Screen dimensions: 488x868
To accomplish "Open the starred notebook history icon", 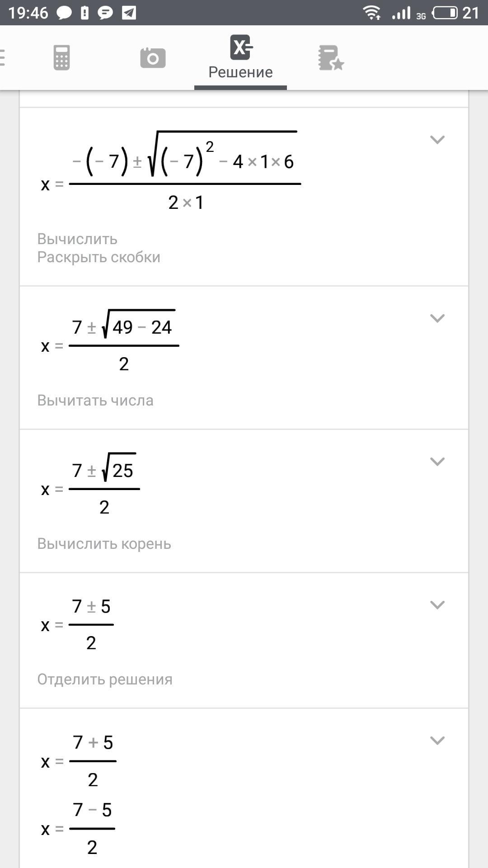I will (x=330, y=58).
